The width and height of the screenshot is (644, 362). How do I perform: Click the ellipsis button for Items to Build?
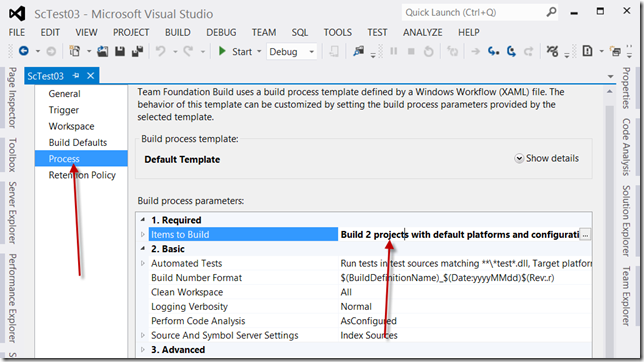click(585, 235)
